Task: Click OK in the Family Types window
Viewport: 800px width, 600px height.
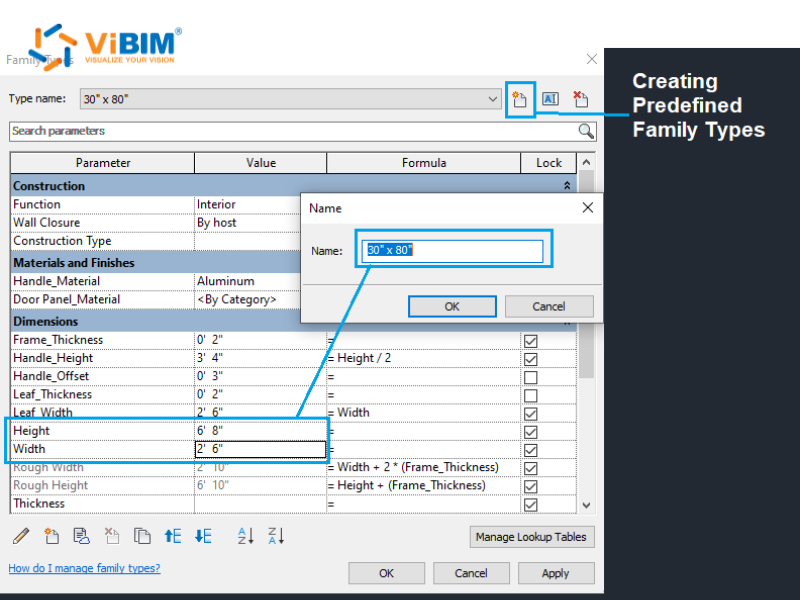Action: pyautogui.click(x=386, y=573)
